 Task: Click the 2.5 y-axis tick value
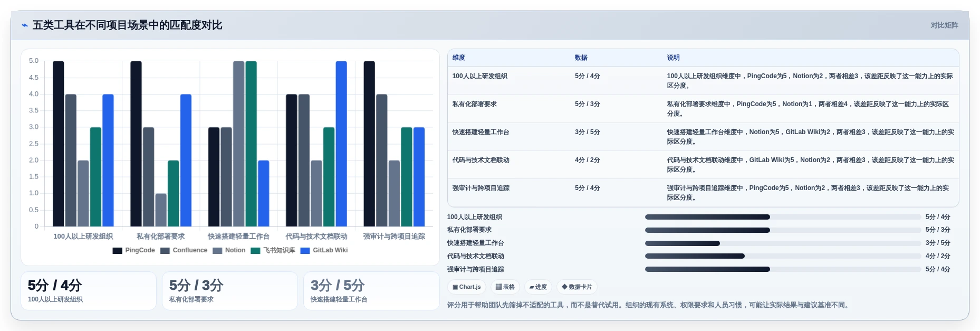(34, 144)
